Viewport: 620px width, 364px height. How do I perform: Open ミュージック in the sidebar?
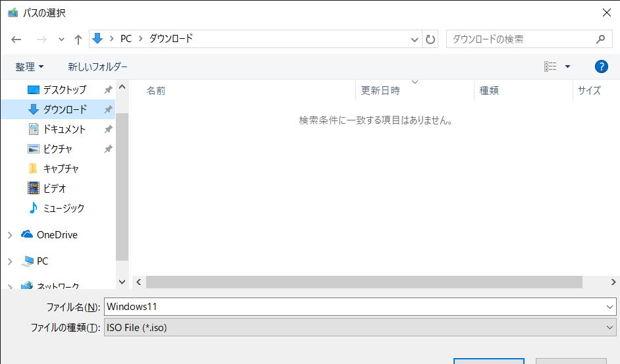tap(63, 208)
